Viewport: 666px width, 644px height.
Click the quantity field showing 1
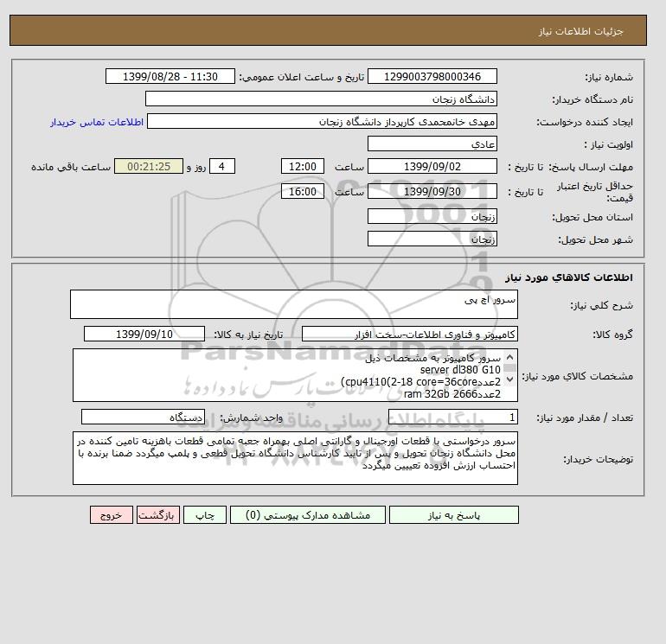(452, 418)
